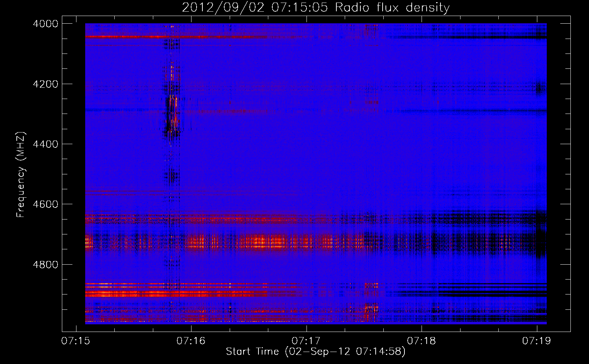Viewport: 589px width, 364px height.
Task: Select the 4200 frequency tick label
Action: tap(46, 84)
